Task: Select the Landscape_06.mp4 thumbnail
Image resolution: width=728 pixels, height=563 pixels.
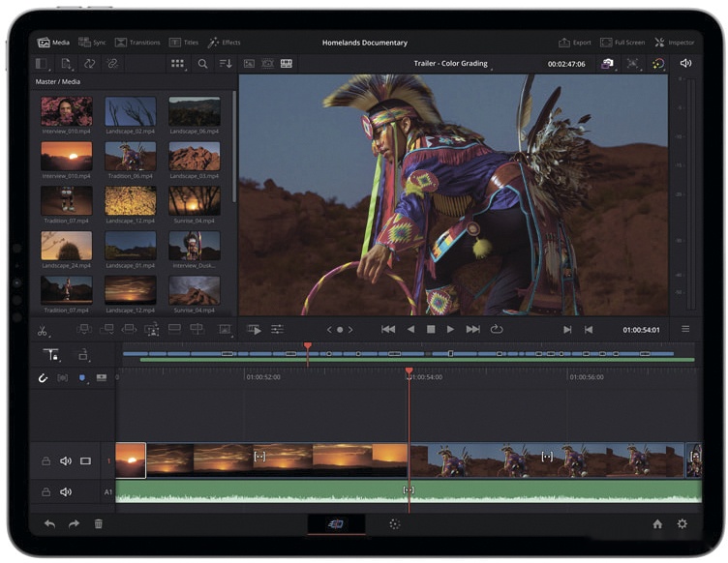Action: (x=195, y=111)
